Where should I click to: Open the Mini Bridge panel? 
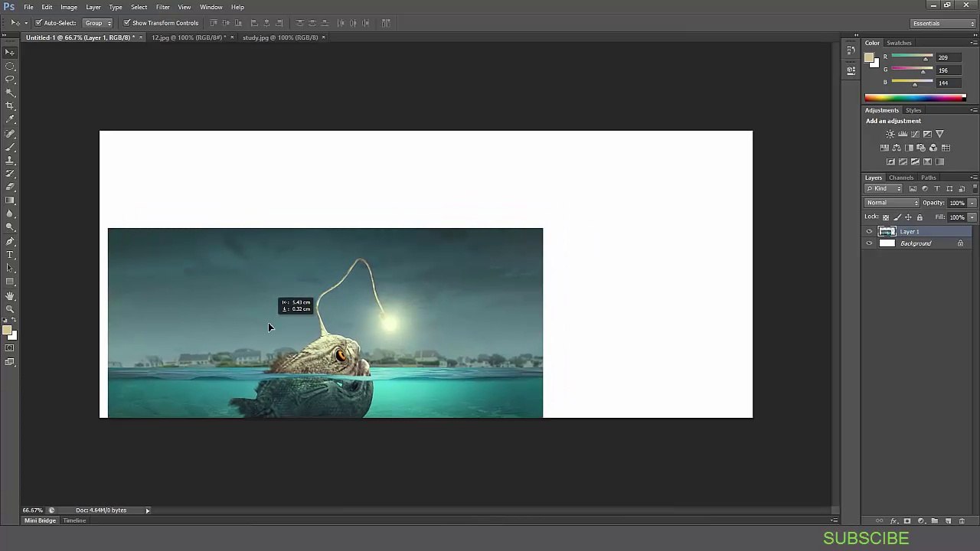[x=40, y=520]
